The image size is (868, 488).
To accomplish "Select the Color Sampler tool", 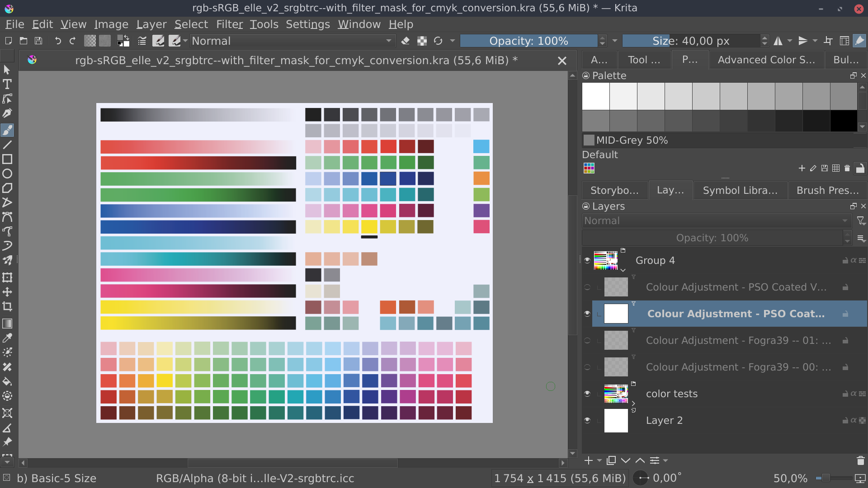I will [x=7, y=338].
